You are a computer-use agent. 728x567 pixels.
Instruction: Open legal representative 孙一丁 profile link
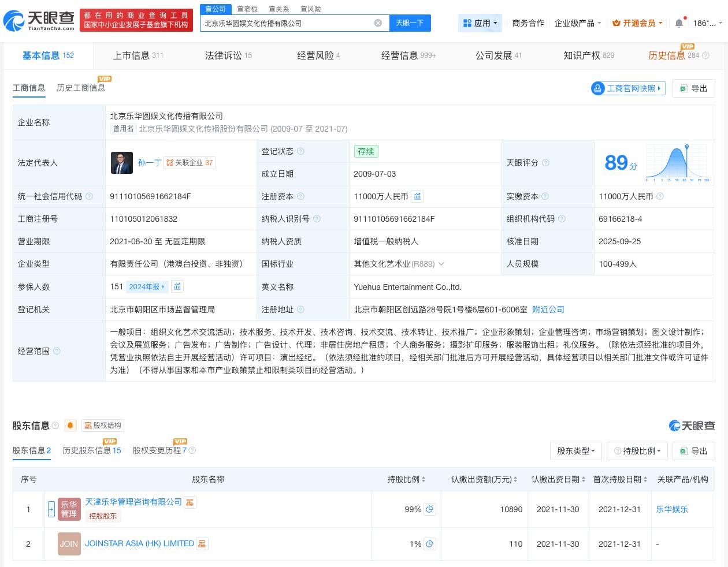(149, 163)
